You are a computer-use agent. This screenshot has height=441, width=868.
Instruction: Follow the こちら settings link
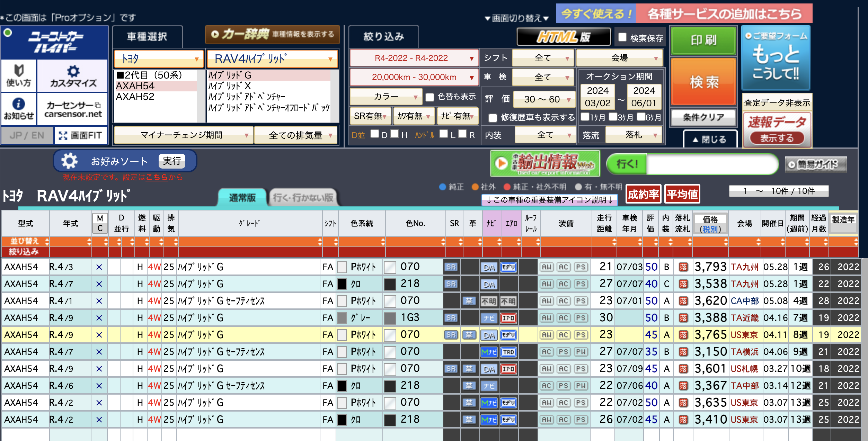point(157,177)
